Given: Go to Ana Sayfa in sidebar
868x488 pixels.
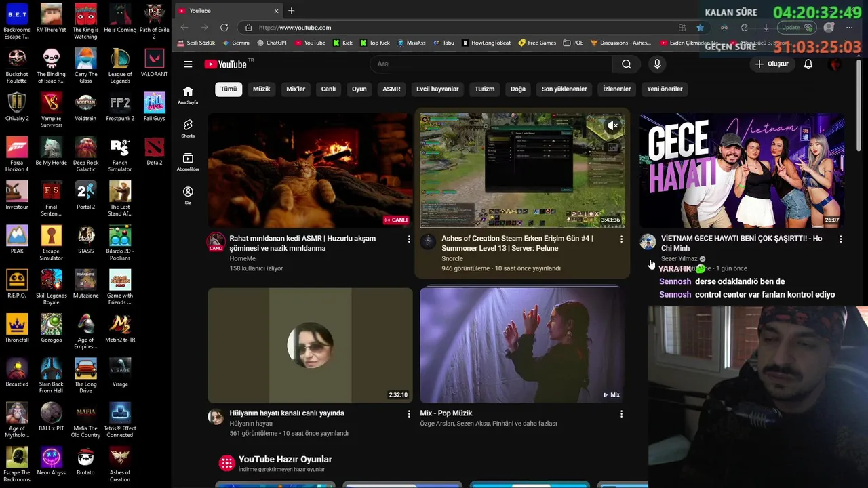Looking at the screenshot, I should (188, 96).
